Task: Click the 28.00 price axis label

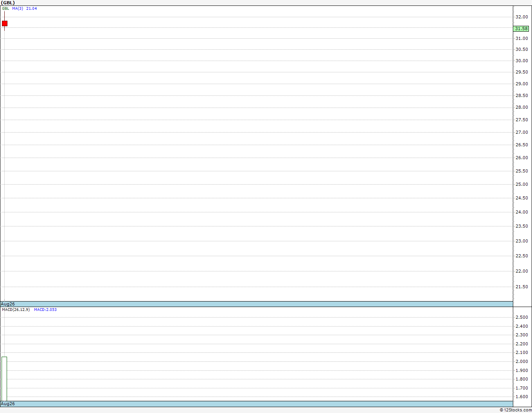Action: (522, 107)
